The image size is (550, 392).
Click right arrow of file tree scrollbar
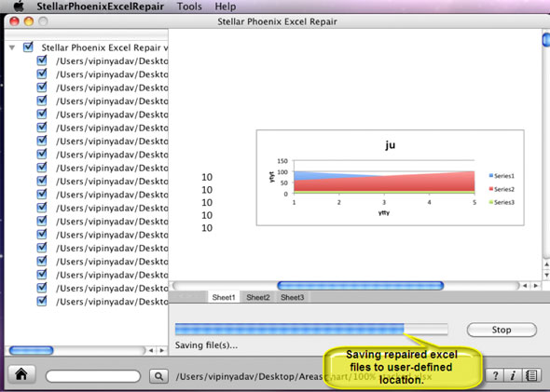coord(161,350)
